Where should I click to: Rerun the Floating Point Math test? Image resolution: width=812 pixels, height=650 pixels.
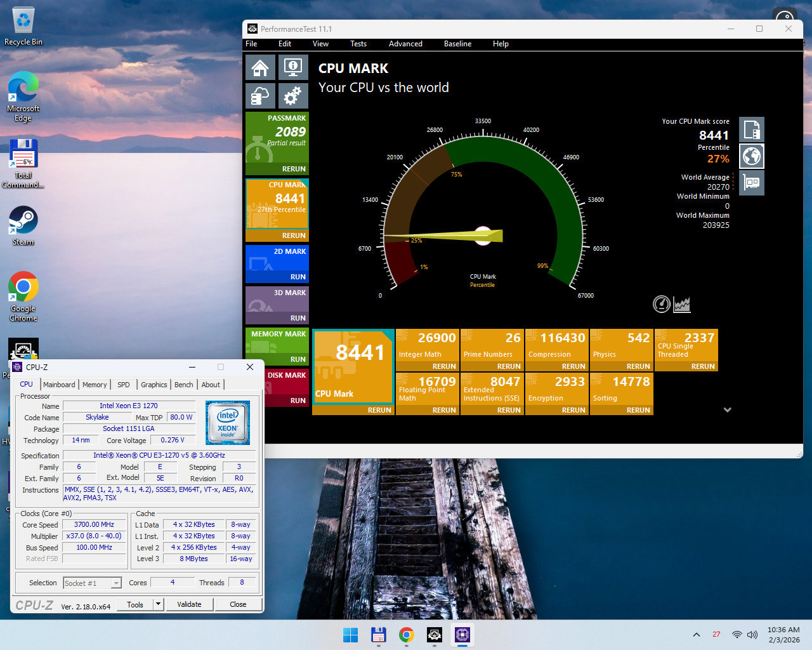tap(444, 410)
